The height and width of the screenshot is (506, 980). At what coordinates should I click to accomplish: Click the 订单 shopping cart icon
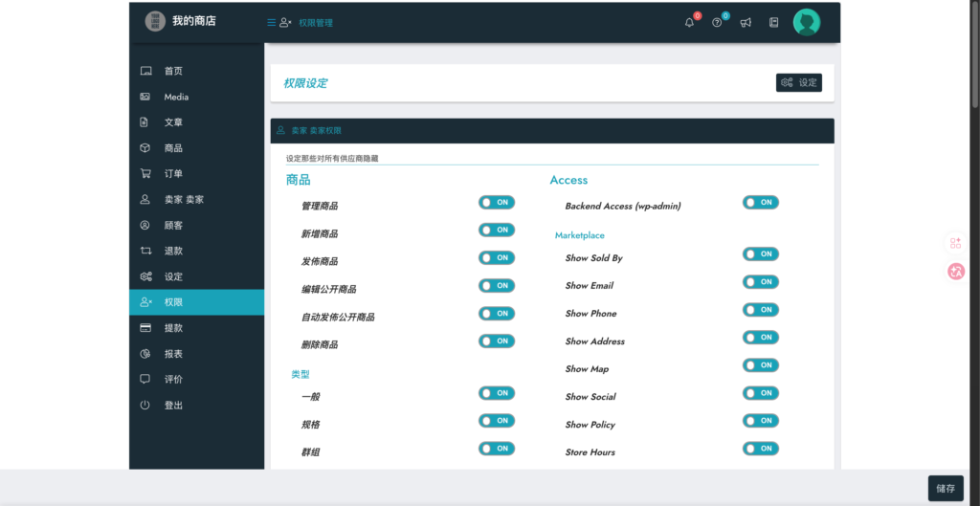pyautogui.click(x=145, y=174)
